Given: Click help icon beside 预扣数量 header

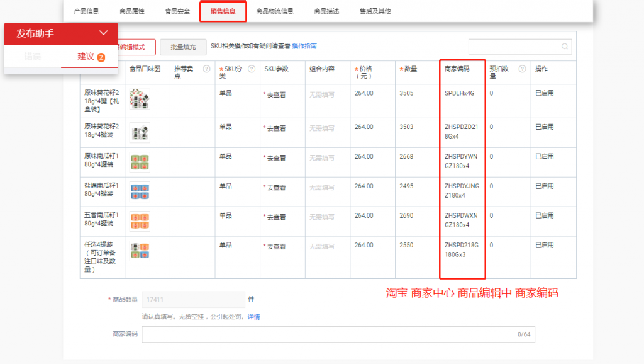Looking at the screenshot, I should point(522,69).
